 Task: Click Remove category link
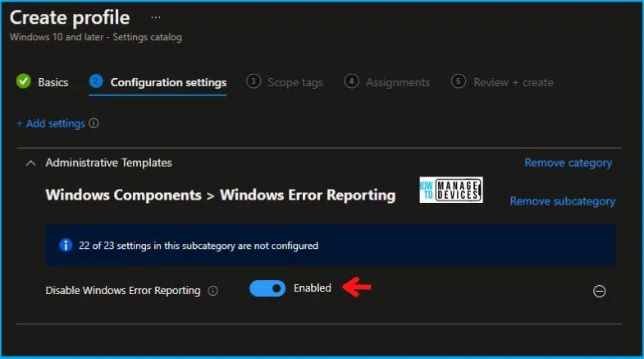(568, 163)
